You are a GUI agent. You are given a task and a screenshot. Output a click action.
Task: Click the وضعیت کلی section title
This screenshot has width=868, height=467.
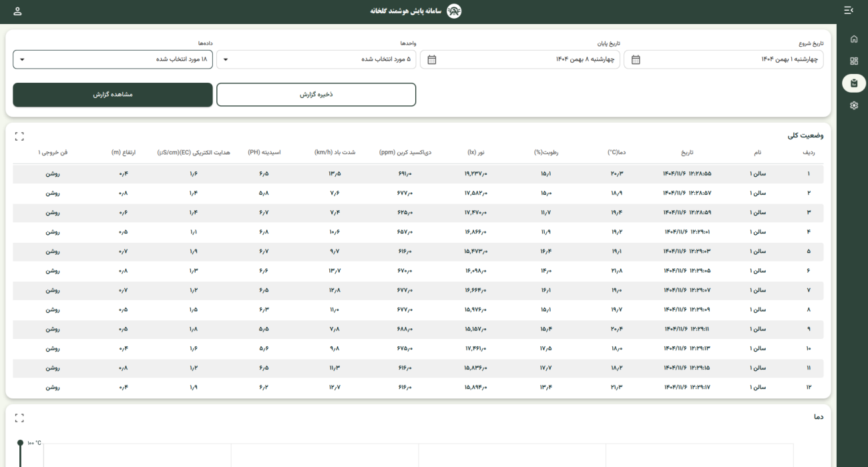coord(806,135)
